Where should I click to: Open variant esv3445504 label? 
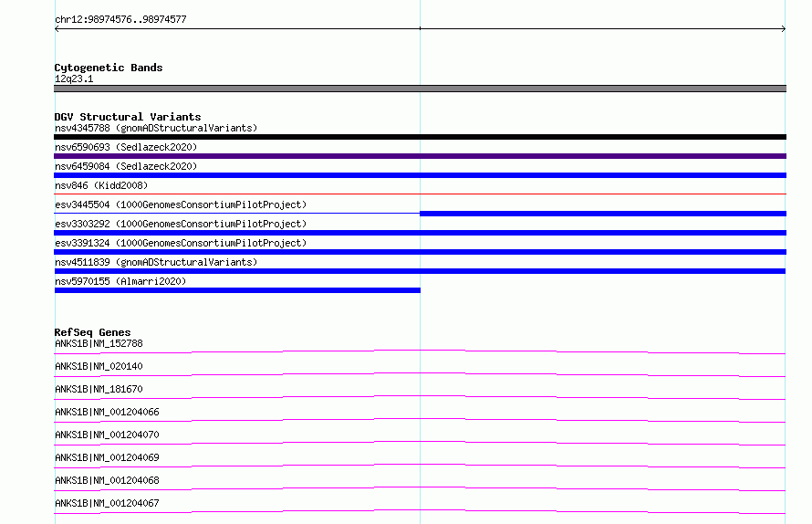[x=181, y=204]
